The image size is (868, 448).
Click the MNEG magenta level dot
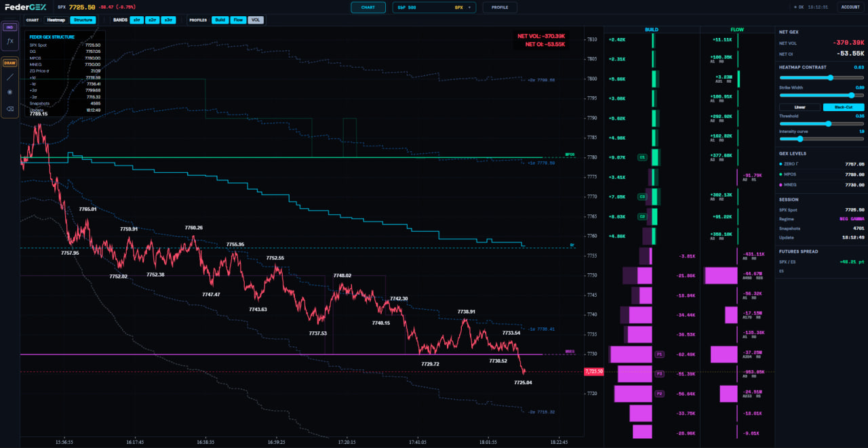point(781,185)
